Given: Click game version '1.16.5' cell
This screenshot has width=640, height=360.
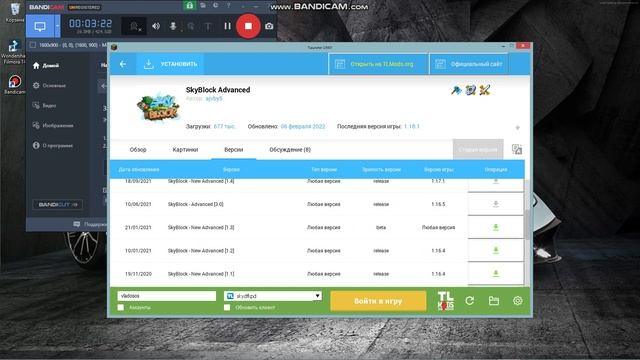Looking at the screenshot, I should (x=438, y=204).
